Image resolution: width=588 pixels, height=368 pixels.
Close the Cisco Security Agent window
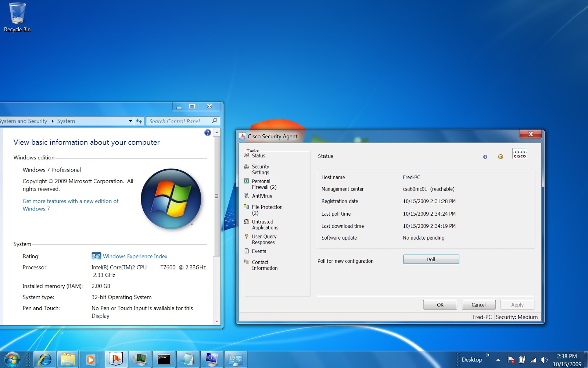tap(530, 134)
